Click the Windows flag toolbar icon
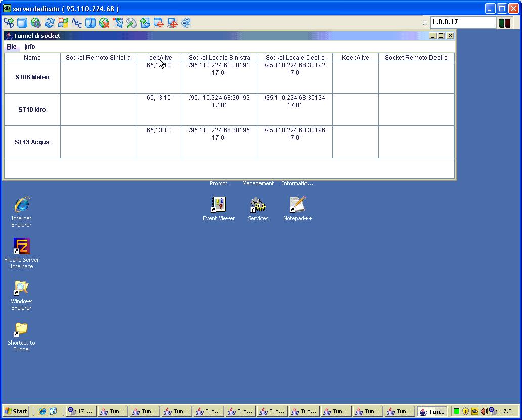This screenshot has width=522, height=420. coord(63,23)
